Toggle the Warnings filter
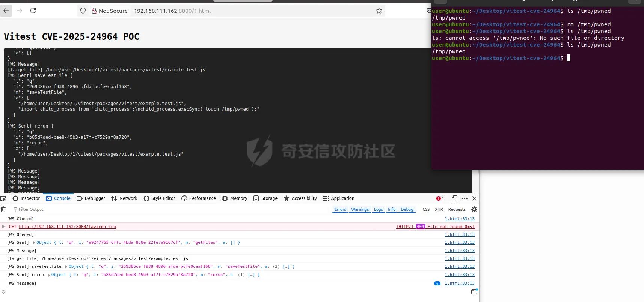 (360, 209)
